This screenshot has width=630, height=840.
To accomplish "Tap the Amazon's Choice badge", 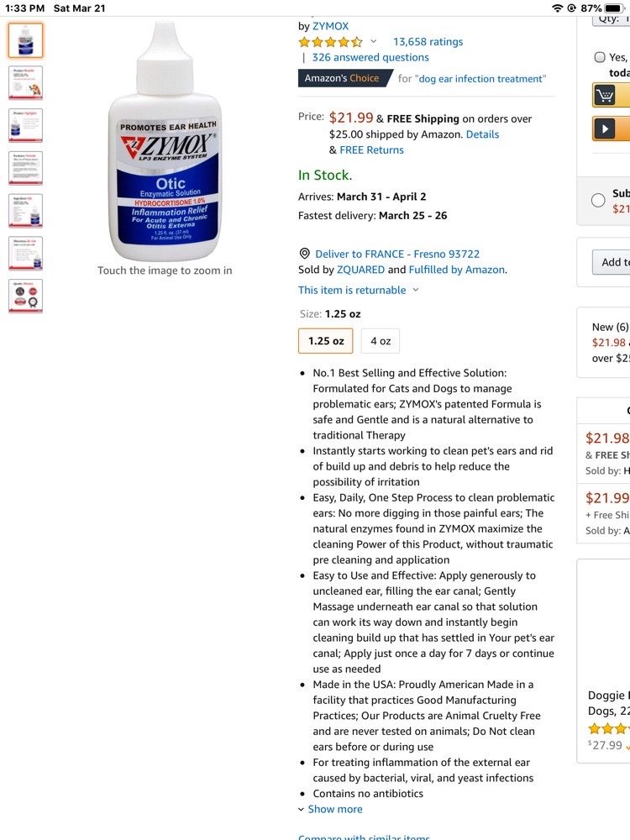I will tap(345, 78).
